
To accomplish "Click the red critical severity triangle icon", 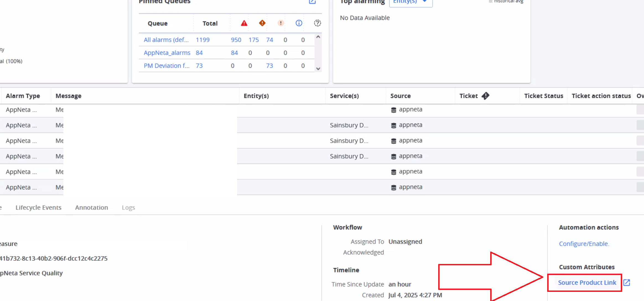I will (x=244, y=23).
